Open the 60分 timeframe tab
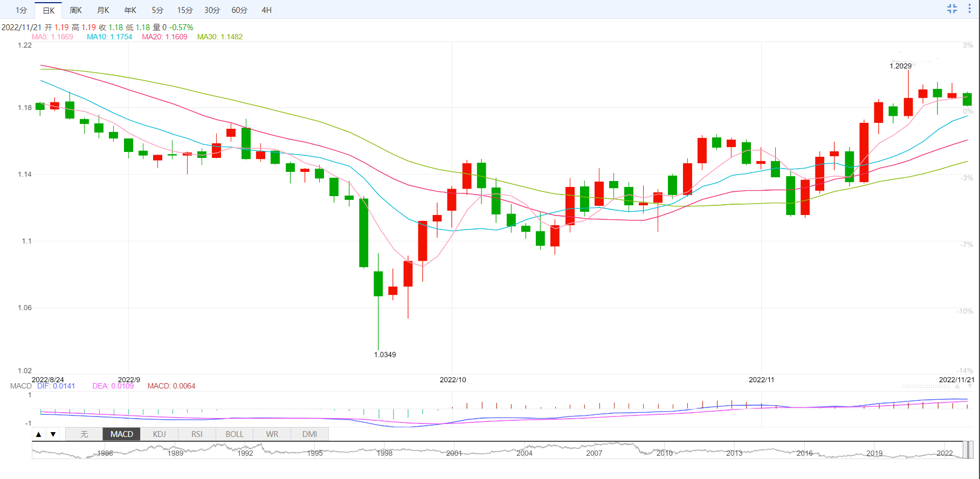Screen dimensions: 980x479 (x=239, y=10)
